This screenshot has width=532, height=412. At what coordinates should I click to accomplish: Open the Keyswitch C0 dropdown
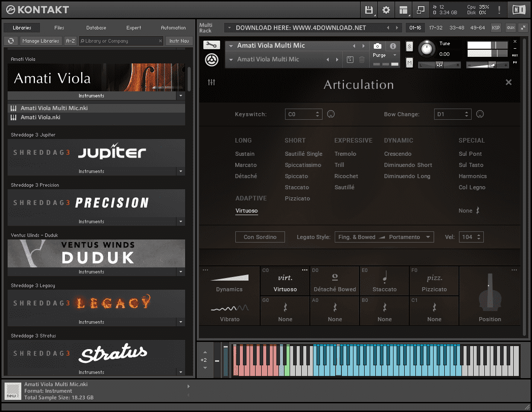pos(303,114)
